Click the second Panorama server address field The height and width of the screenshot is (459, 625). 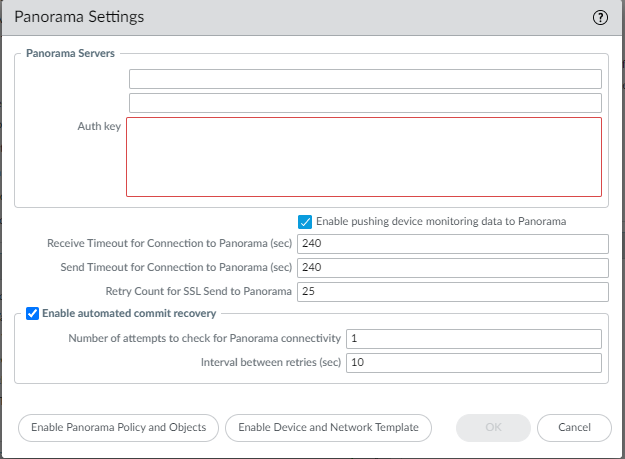(364, 103)
